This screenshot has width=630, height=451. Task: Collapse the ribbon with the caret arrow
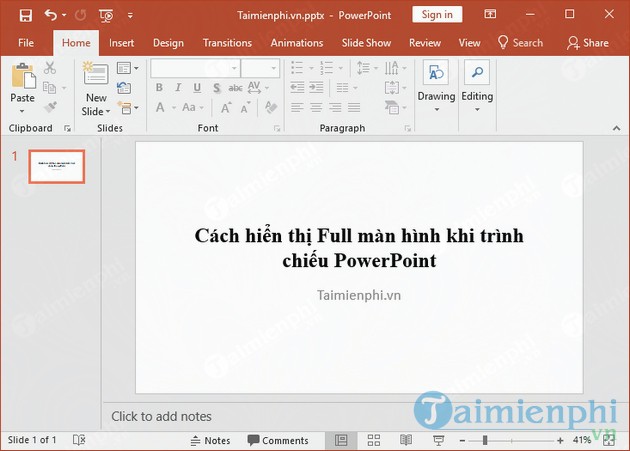[616, 128]
